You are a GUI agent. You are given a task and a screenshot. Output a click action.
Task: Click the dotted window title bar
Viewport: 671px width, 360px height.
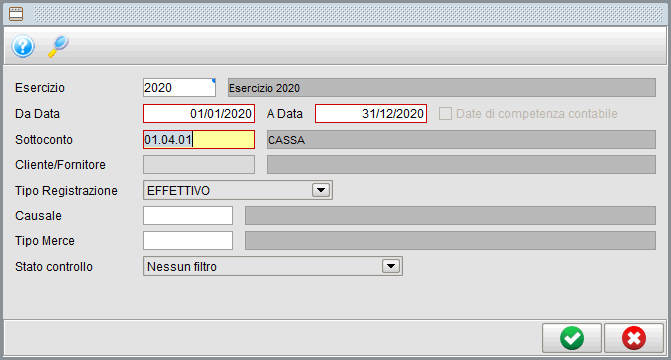pyautogui.click(x=348, y=14)
